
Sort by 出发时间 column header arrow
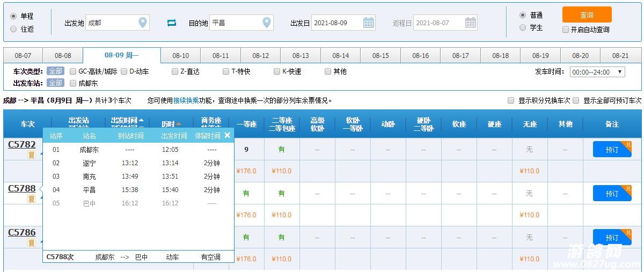141,120
